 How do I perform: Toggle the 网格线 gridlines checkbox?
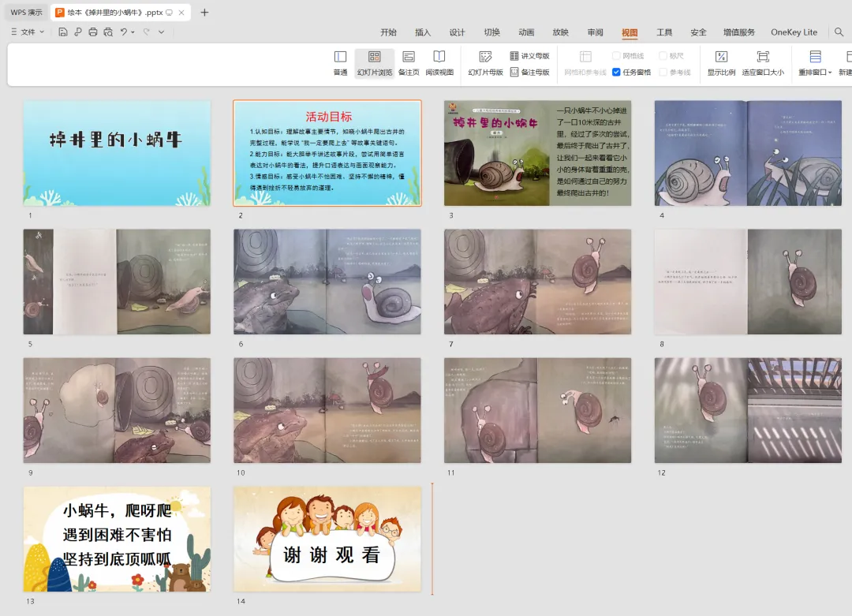[616, 56]
